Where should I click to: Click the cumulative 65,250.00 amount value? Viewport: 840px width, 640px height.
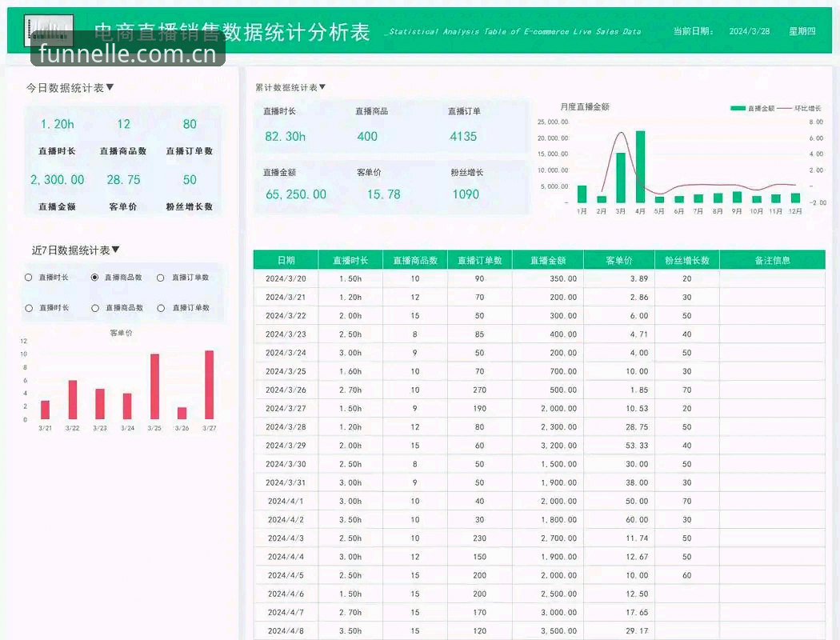pyautogui.click(x=296, y=194)
